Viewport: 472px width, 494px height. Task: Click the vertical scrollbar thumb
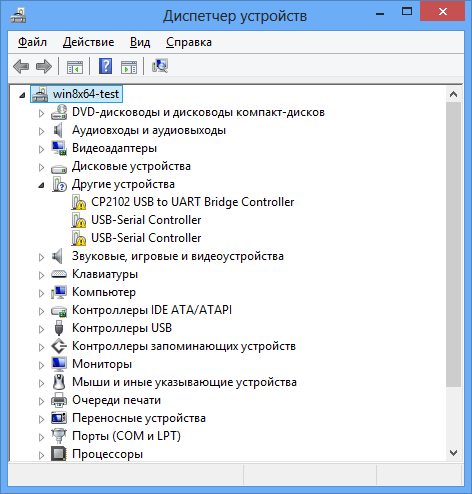[x=453, y=245]
